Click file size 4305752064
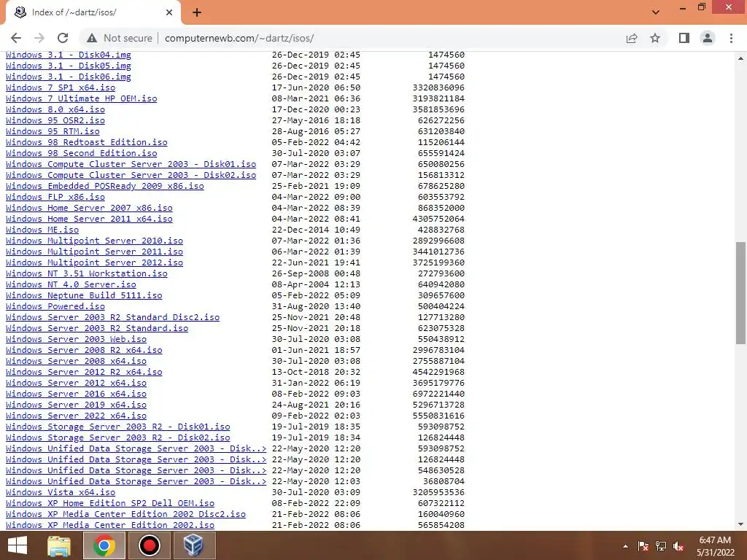 (438, 219)
